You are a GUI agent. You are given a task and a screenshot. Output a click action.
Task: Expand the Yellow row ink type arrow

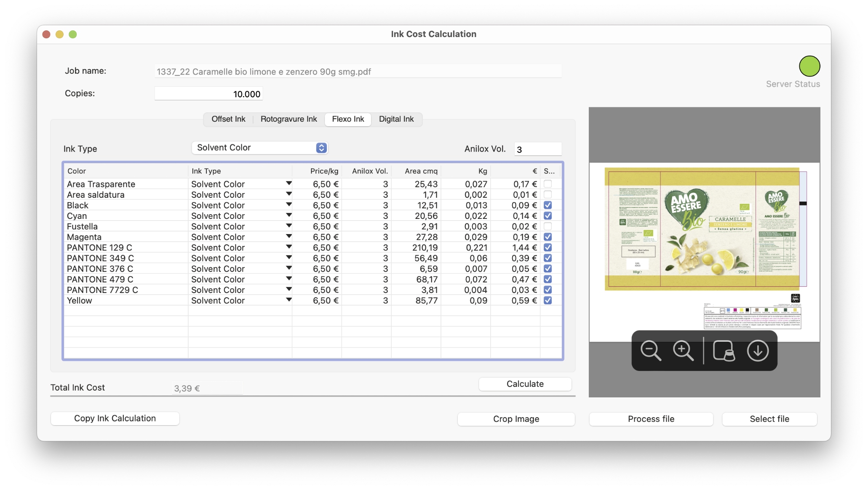288,300
